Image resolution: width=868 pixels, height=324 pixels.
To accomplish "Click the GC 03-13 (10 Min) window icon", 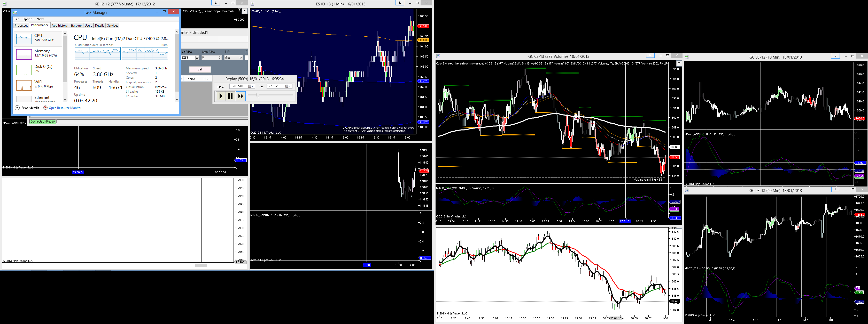I will pyautogui.click(x=687, y=57).
